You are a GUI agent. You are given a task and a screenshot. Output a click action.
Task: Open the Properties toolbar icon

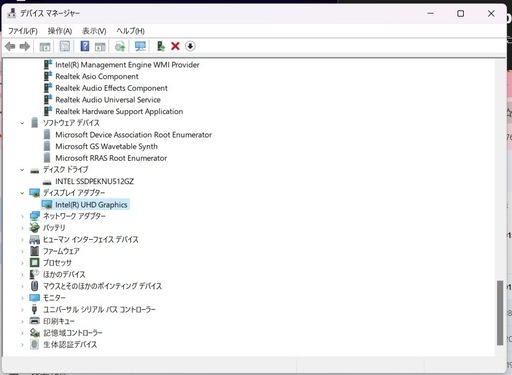pyautogui.click(x=65, y=46)
